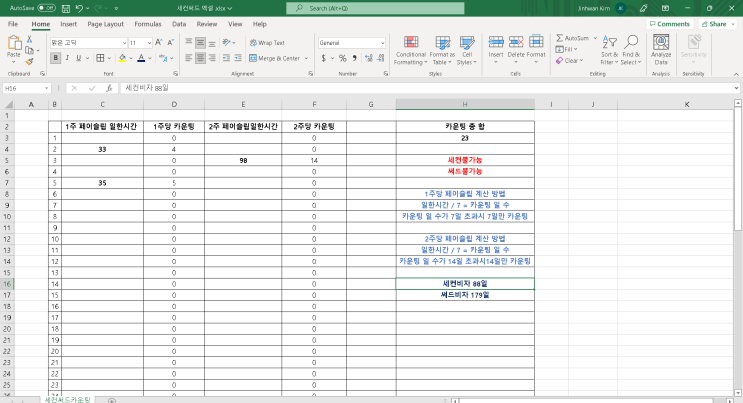The height and width of the screenshot is (403, 743).
Task: Open Find & Select magnifier
Action: (x=631, y=50)
